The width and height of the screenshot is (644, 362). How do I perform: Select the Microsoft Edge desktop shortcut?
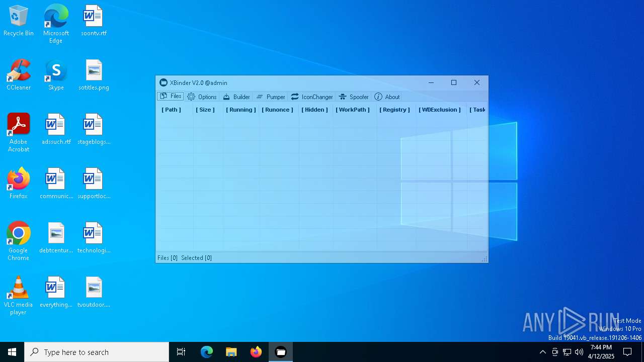[56, 24]
